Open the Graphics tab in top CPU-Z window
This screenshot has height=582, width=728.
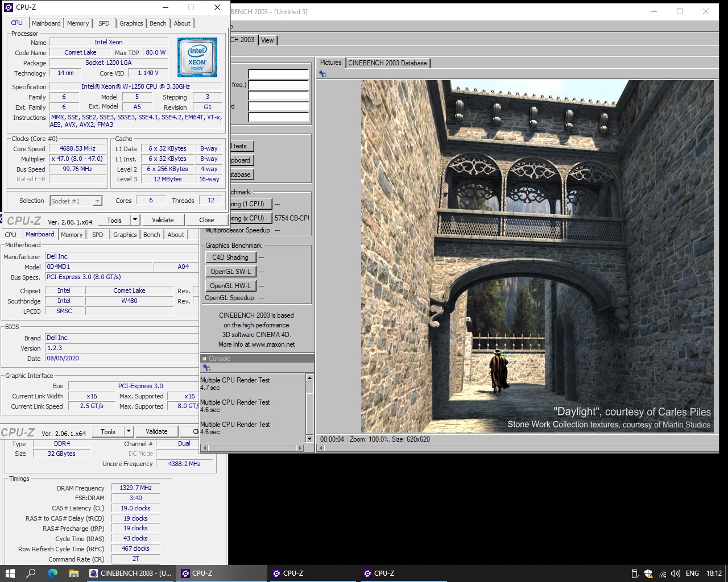coord(131,23)
